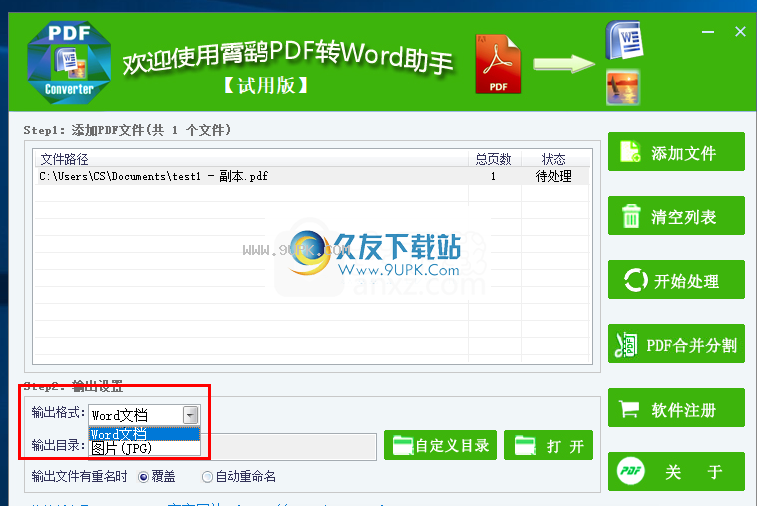Select the 自动重命名 radio button

point(207,477)
